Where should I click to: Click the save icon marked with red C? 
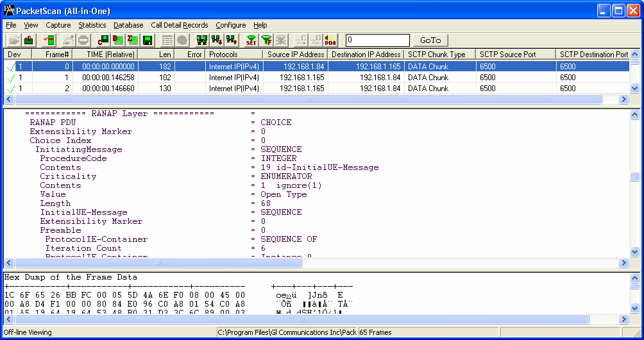click(103, 40)
